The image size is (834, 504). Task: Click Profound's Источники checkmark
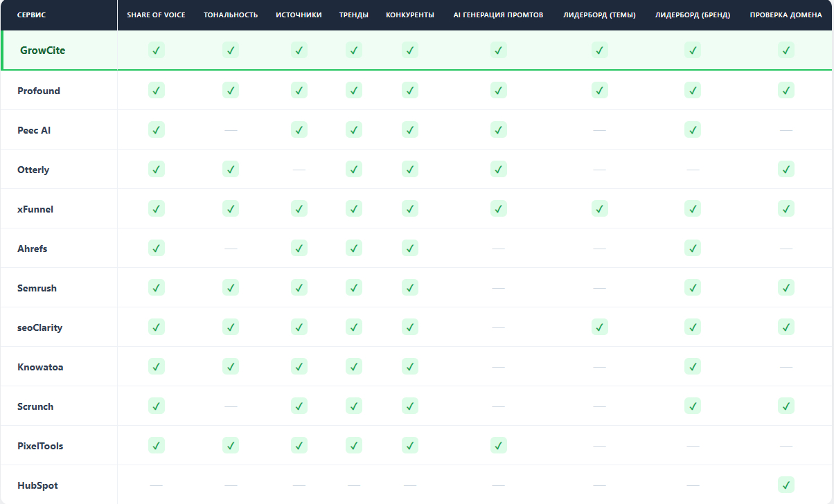(299, 90)
